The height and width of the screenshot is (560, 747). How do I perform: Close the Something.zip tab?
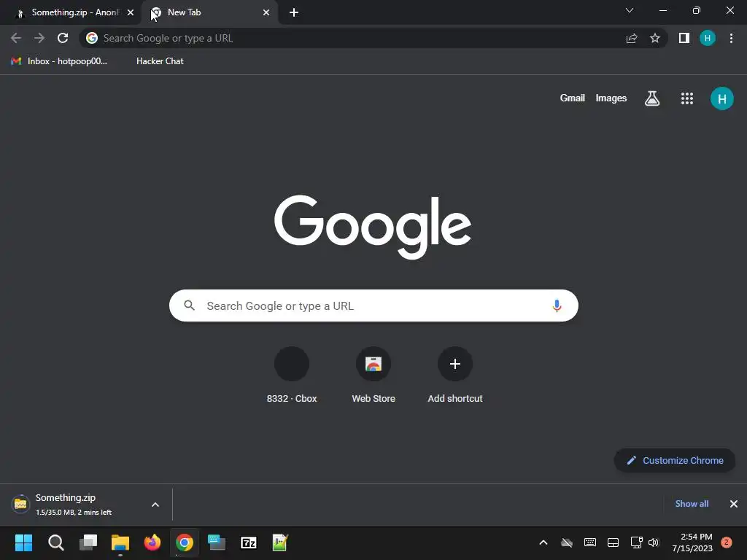(x=131, y=13)
